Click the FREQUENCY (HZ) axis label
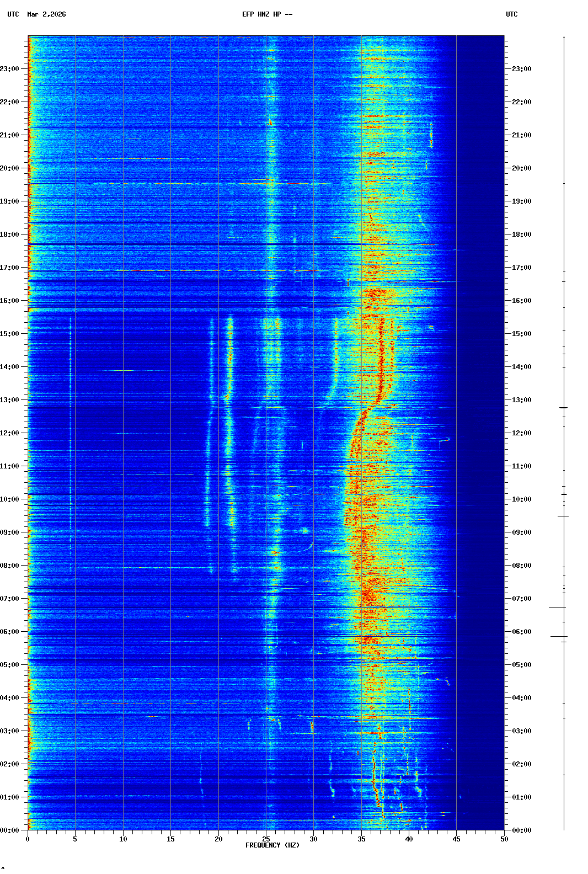This screenshot has height=874, width=588. (x=272, y=845)
